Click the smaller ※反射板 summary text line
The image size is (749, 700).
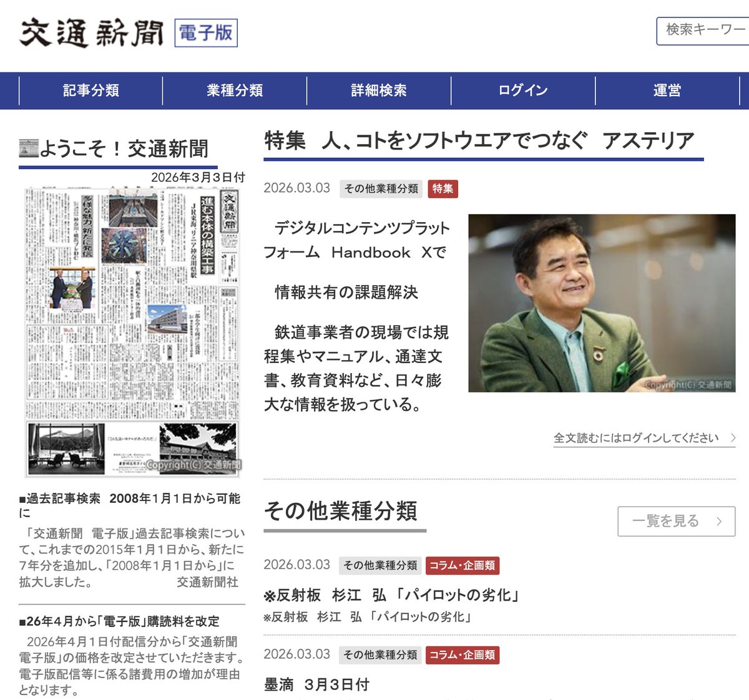[368, 617]
